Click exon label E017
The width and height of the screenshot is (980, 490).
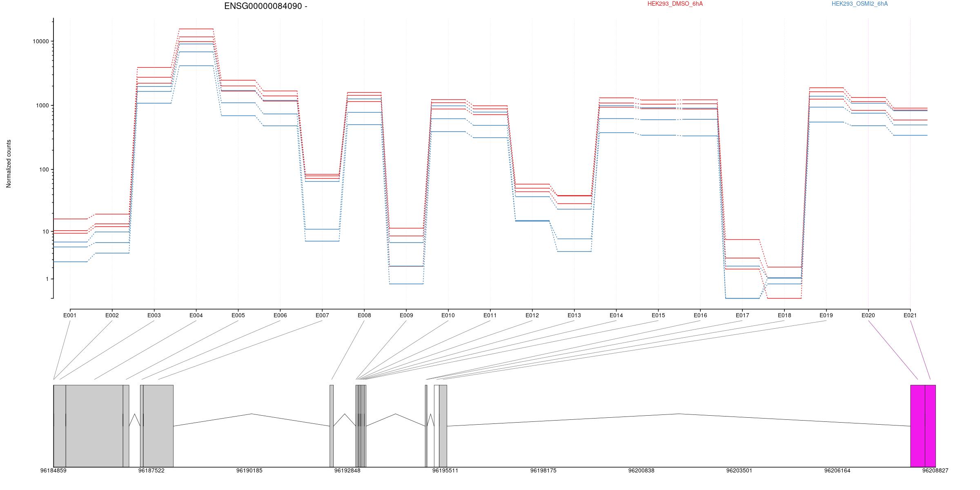pos(742,315)
